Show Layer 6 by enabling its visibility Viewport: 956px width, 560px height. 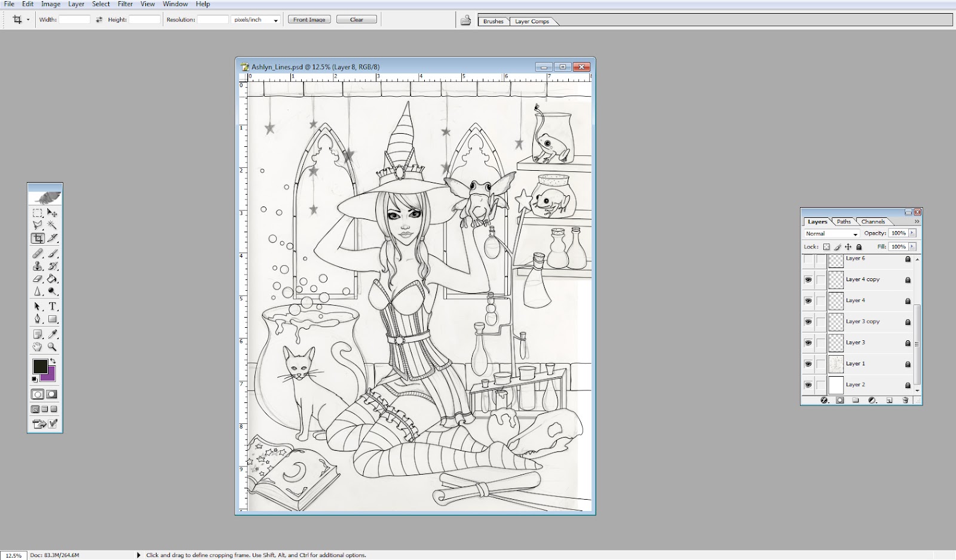pyautogui.click(x=808, y=259)
